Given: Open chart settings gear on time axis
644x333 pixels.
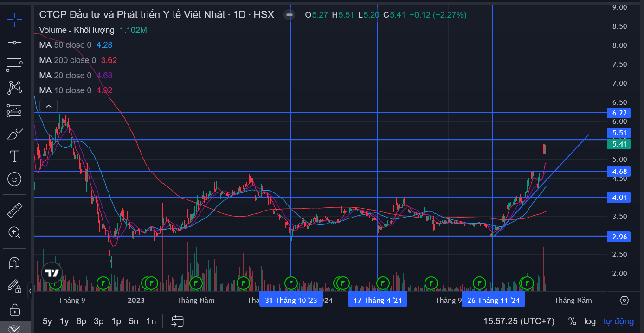Looking at the screenshot, I should coord(624,300).
